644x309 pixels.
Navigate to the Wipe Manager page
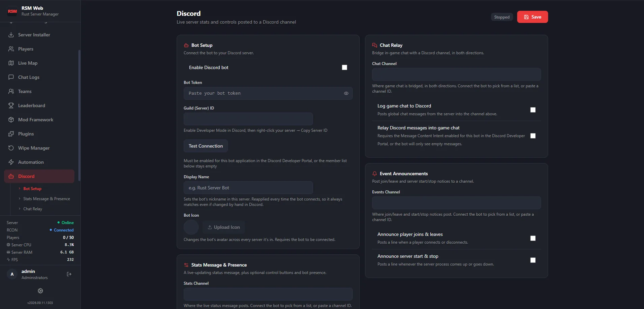(39, 148)
